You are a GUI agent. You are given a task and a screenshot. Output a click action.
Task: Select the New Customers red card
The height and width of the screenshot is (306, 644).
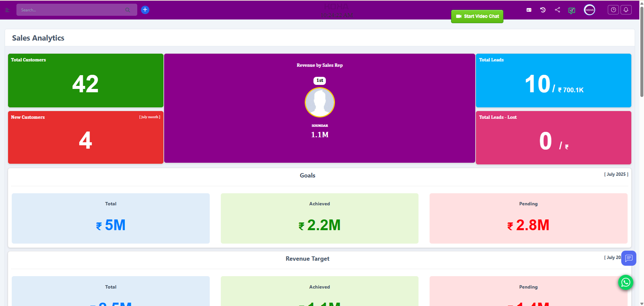tap(86, 138)
